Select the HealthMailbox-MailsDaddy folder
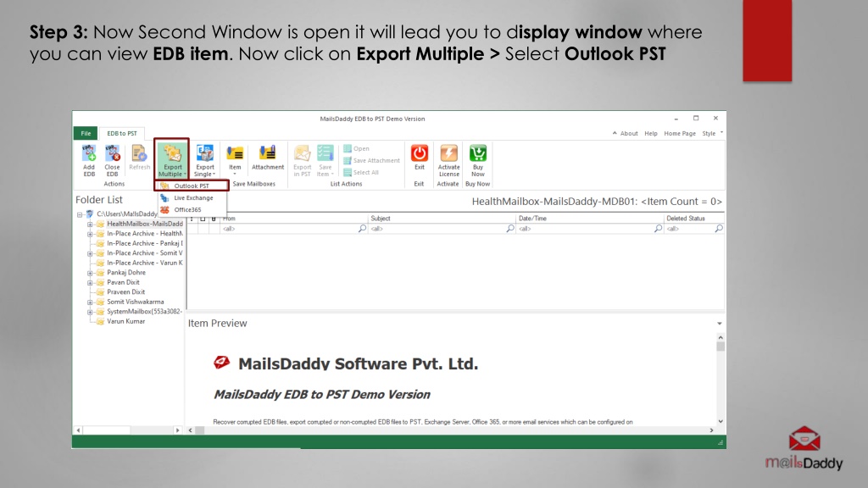The image size is (868, 488). (144, 224)
